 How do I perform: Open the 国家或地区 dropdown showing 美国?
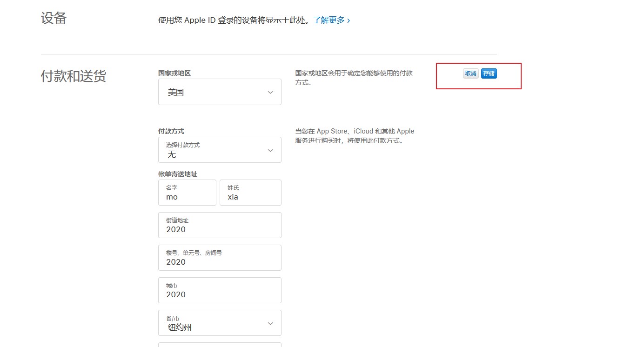click(x=220, y=92)
